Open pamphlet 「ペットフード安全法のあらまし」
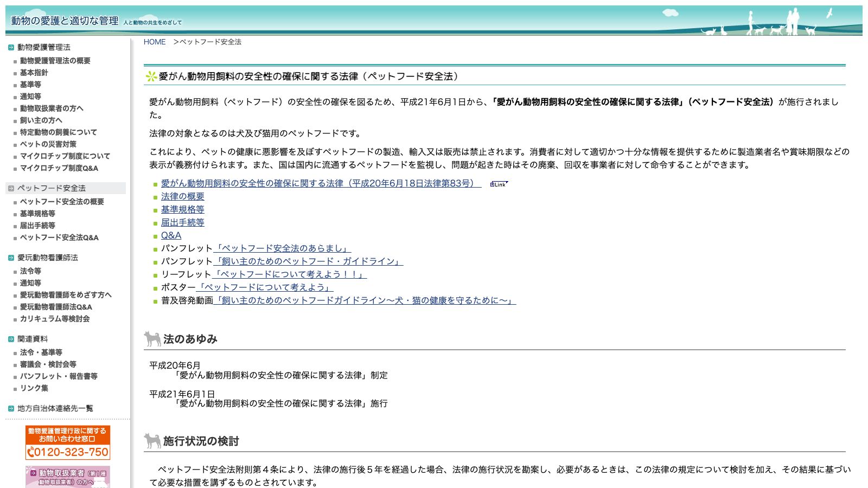The height and width of the screenshot is (488, 868). pos(282,248)
